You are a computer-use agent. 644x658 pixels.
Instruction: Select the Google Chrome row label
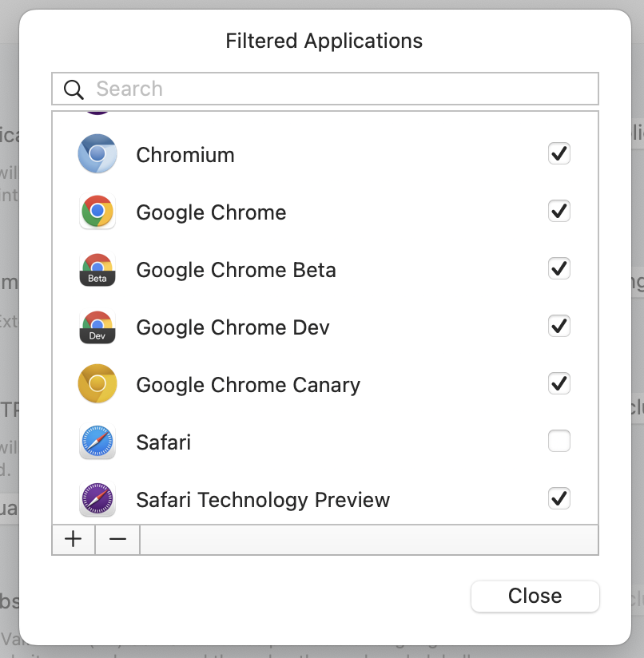pyautogui.click(x=211, y=212)
